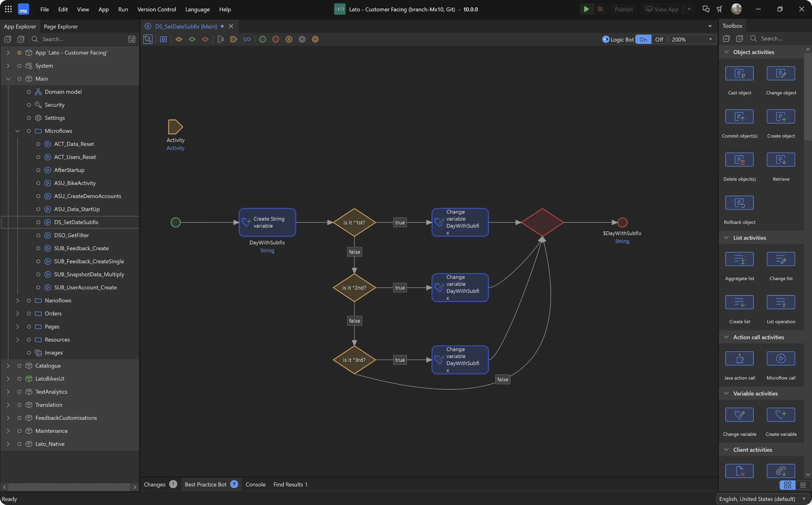
Task: Open the Version Control menu
Action: click(156, 9)
